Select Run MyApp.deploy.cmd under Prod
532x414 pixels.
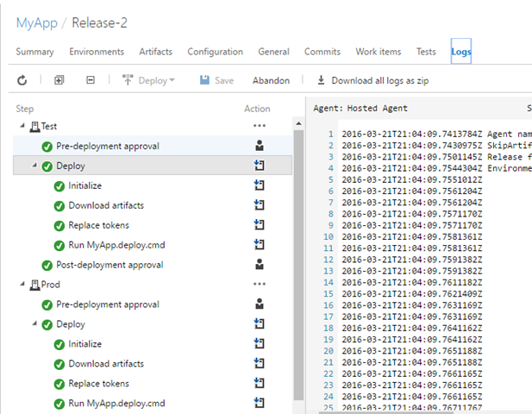(153, 403)
